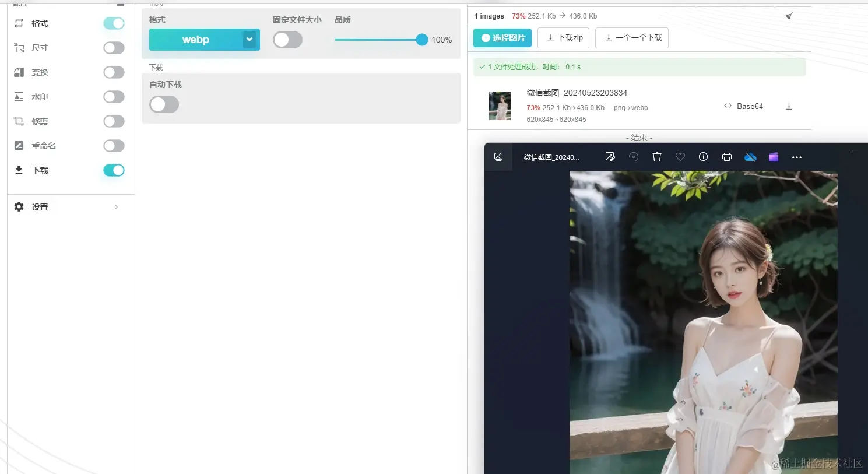Click the Base64 link
Viewport: 868px width, 474px height.
tap(743, 106)
